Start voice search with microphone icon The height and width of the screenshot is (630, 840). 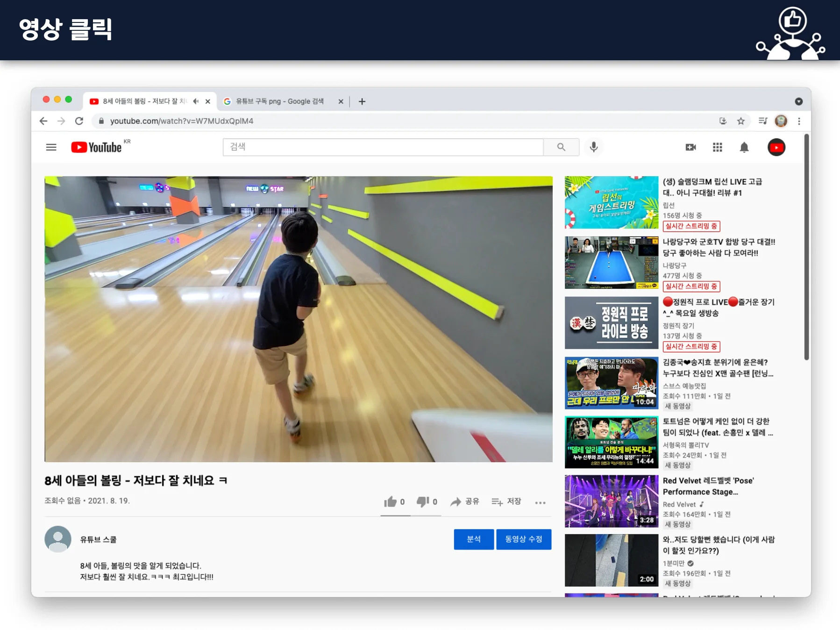coord(594,147)
